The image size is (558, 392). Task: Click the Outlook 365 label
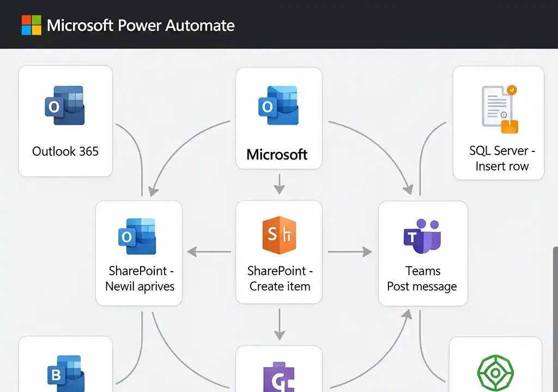click(65, 151)
